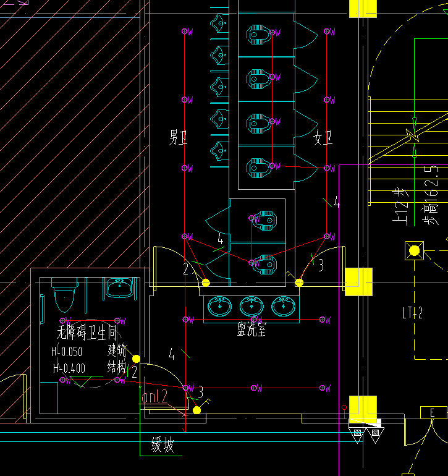
Task: Select the yellow switch marked F near entrance
Action: [x=197, y=410]
